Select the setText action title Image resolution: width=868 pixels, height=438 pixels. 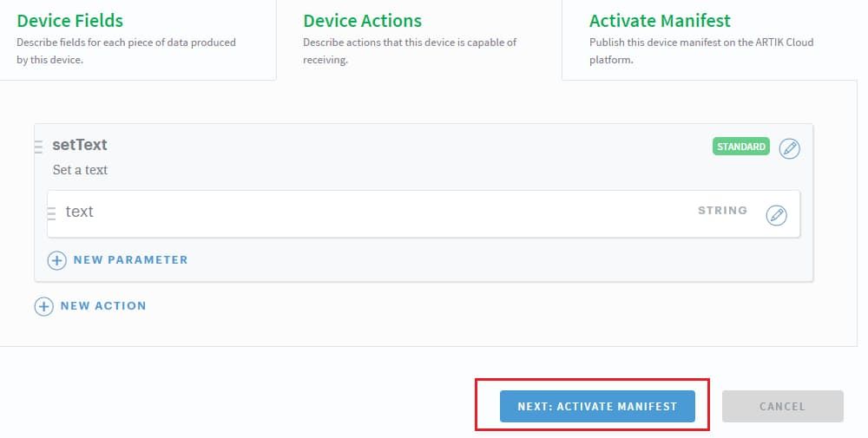point(80,145)
